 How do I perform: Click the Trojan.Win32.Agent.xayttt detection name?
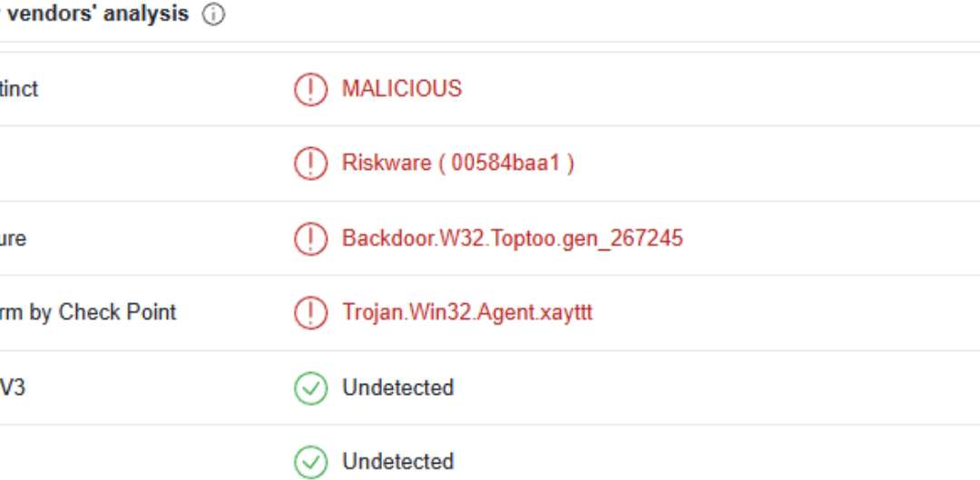pyautogui.click(x=466, y=313)
